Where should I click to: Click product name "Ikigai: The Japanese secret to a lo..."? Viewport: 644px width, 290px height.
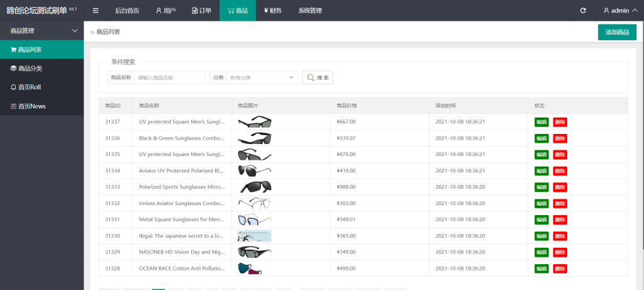tap(182, 236)
